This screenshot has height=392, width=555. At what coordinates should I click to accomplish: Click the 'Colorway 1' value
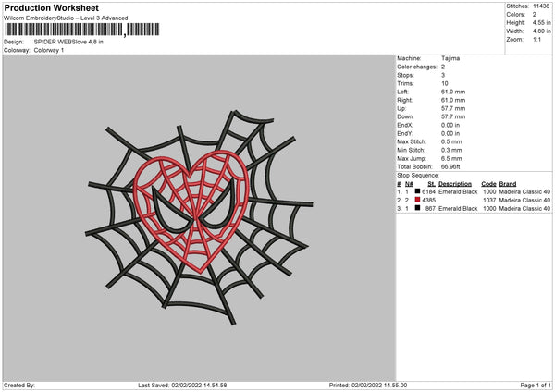pos(49,50)
